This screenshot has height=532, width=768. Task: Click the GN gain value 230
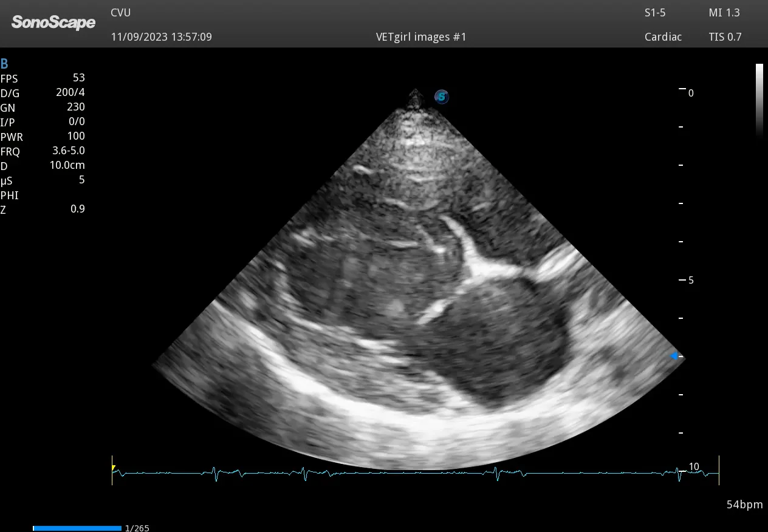coord(76,107)
